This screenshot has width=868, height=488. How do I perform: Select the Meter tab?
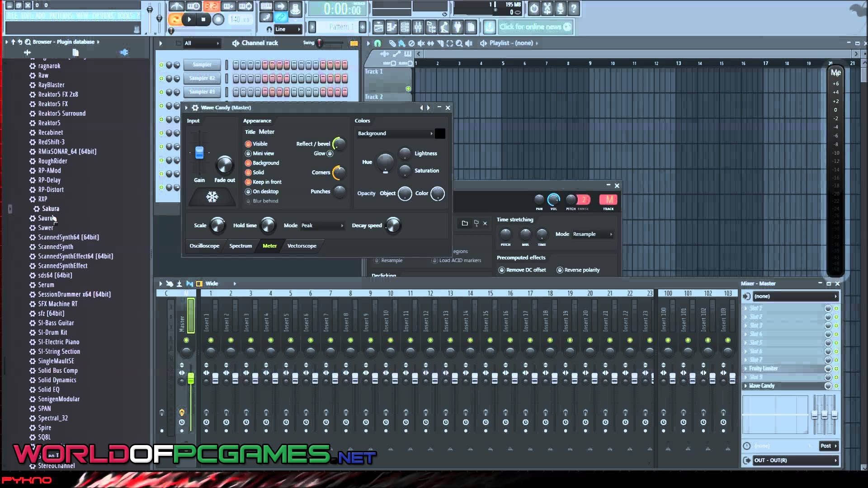coord(269,246)
